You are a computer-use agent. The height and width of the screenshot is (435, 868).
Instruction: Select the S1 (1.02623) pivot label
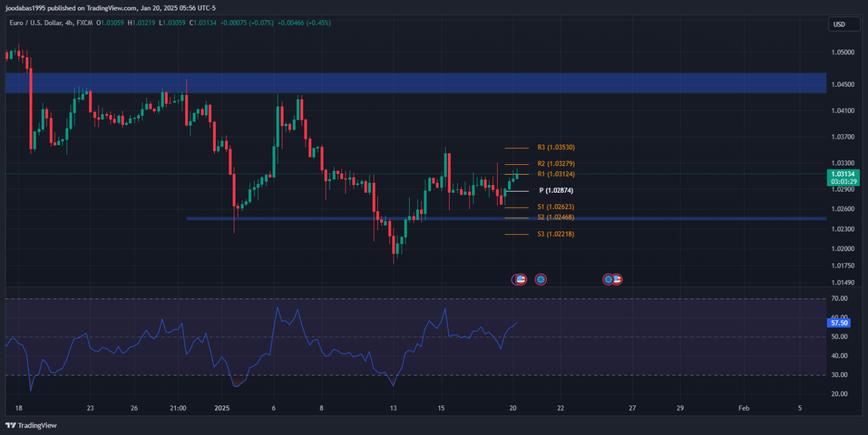tap(556, 207)
